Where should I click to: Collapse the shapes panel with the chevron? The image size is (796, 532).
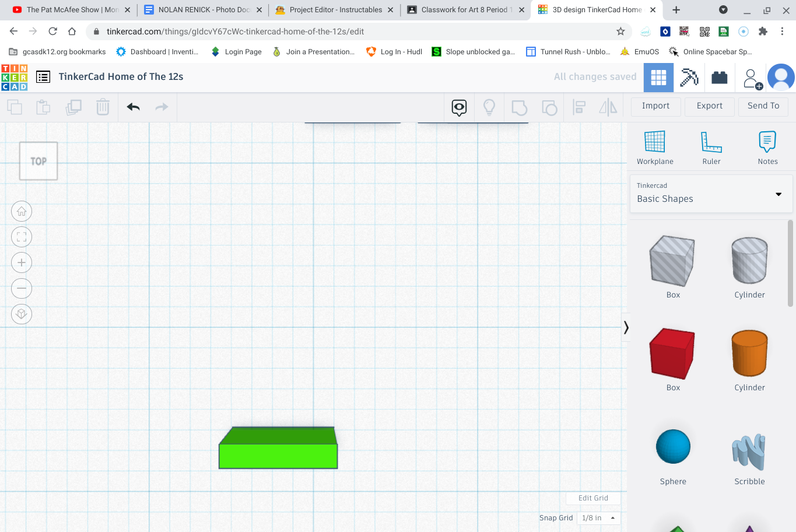pos(626,327)
